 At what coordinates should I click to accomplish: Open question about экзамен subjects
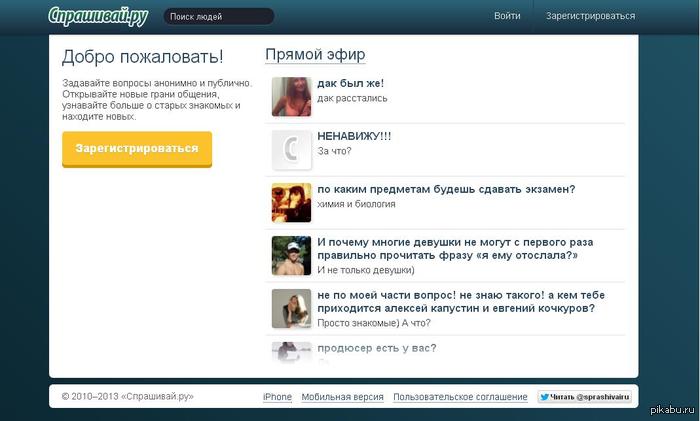[445, 189]
